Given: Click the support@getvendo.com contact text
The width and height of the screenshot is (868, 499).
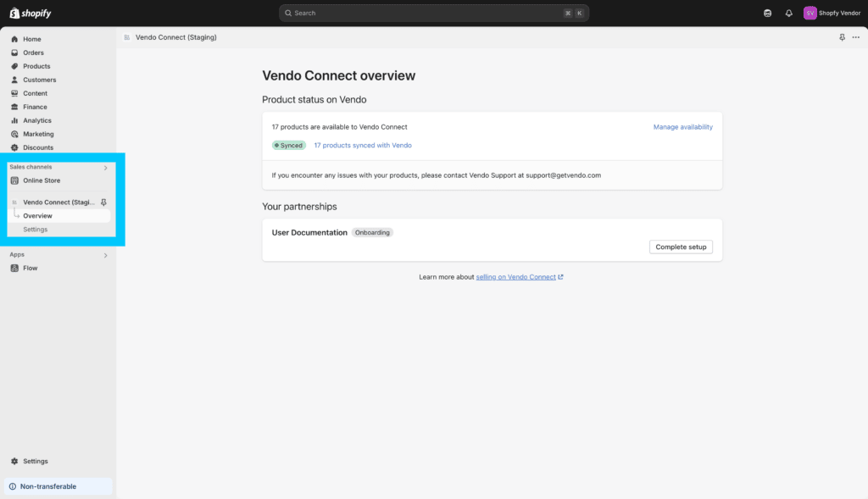Looking at the screenshot, I should point(563,175).
